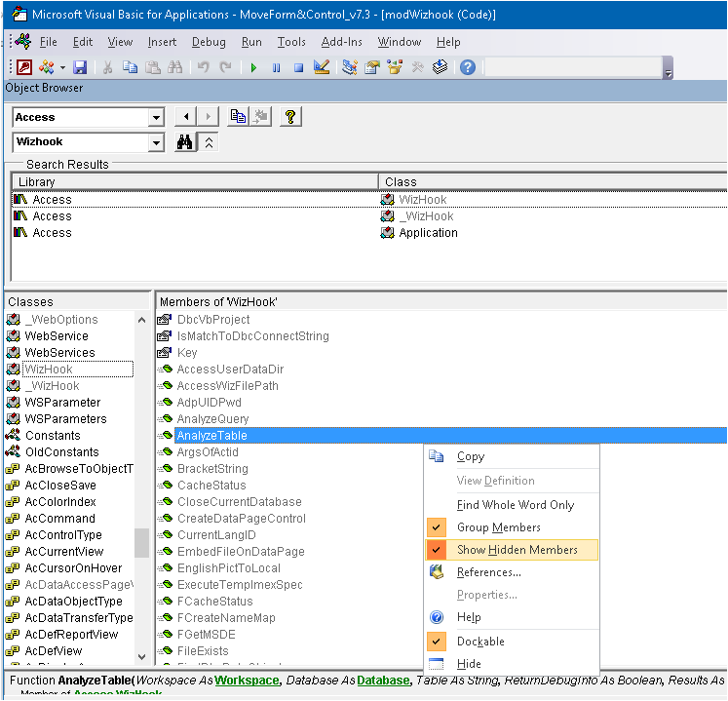Viewport: 728px width, 701px height.
Task: Run the macro with the green play icon
Action: pos(253,67)
